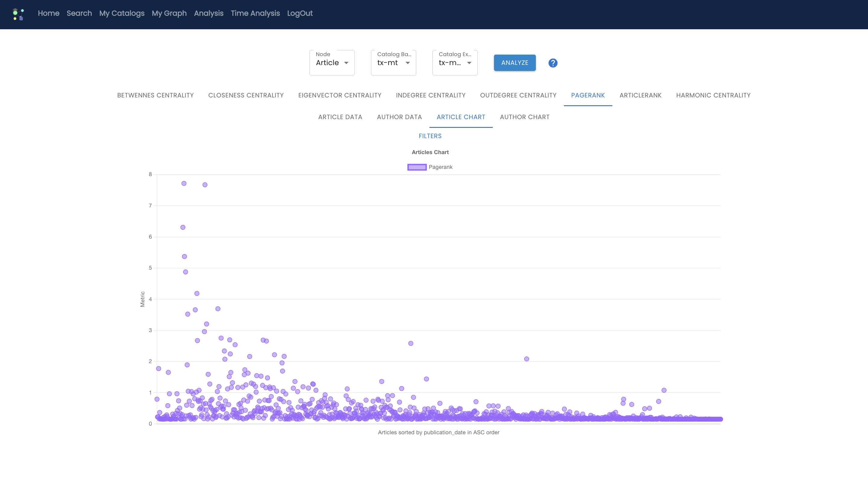
Task: Click the LogOut navigation link
Action: (x=300, y=13)
